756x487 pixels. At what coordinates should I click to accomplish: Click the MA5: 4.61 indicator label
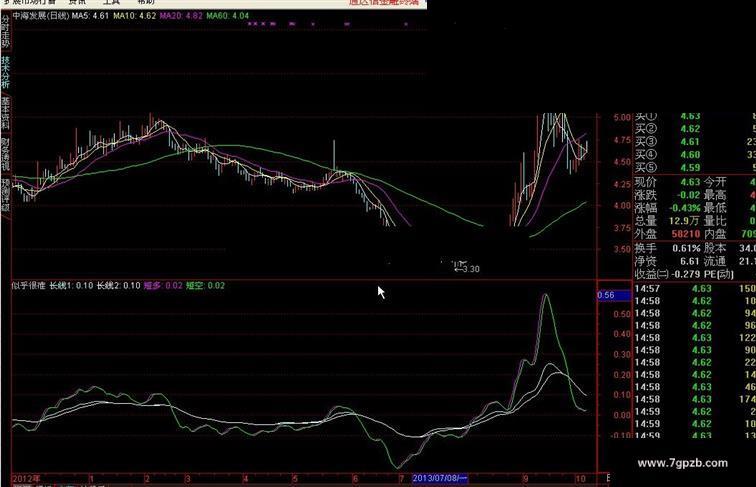coord(90,15)
